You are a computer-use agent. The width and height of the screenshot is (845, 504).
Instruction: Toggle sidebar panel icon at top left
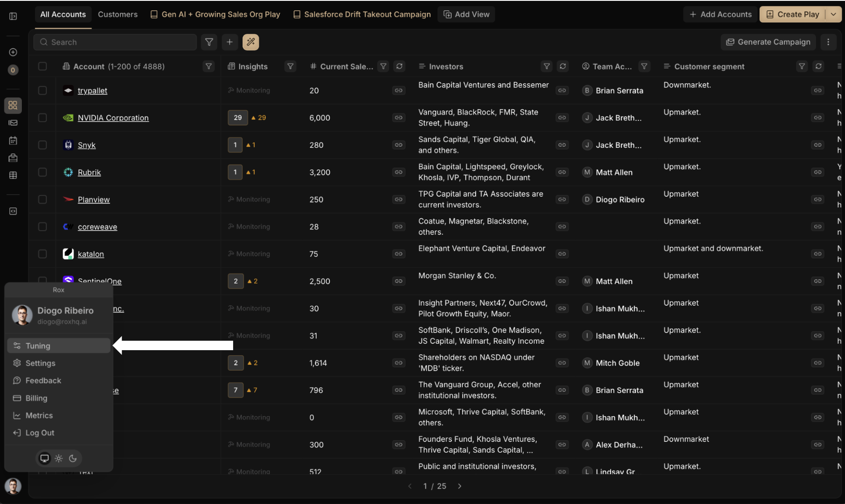(x=13, y=16)
